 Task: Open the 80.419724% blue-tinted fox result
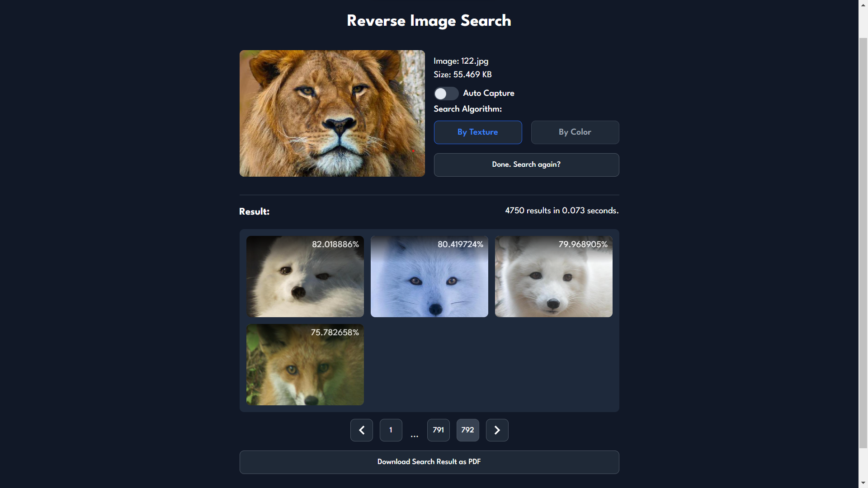pos(429,277)
